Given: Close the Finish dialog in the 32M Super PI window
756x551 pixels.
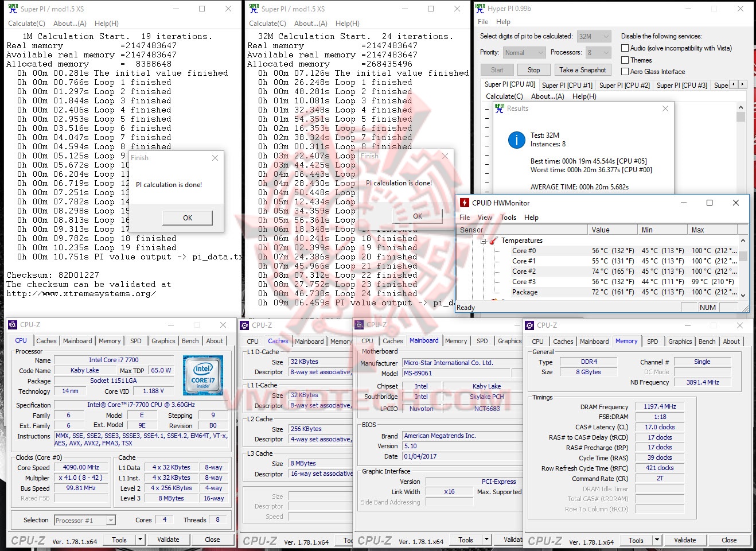Looking at the screenshot, I should 445,156.
